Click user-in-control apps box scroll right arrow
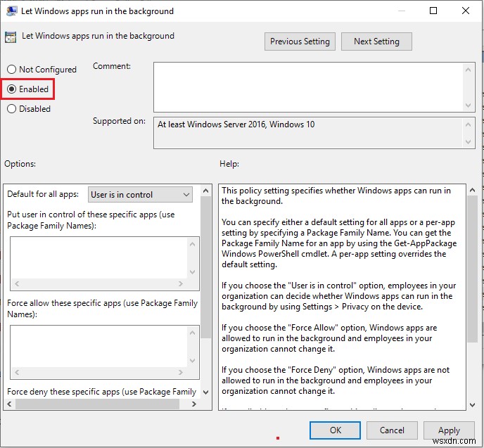 tap(181, 283)
